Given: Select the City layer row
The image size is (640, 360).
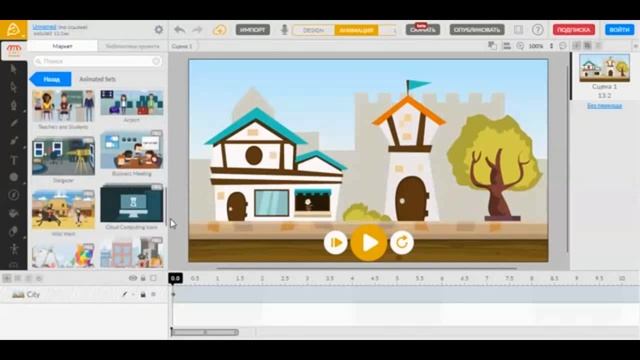Looking at the screenshot, I should [x=84, y=294].
